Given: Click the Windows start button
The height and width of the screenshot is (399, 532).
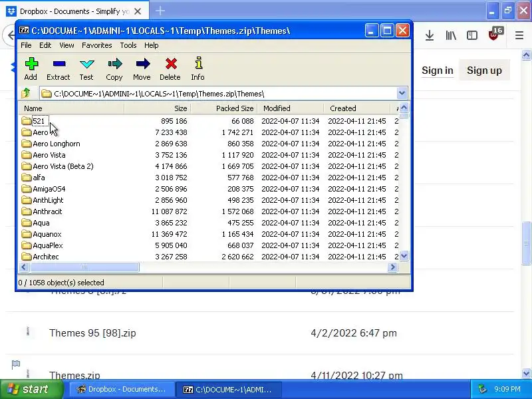Looking at the screenshot, I should click(x=31, y=389).
